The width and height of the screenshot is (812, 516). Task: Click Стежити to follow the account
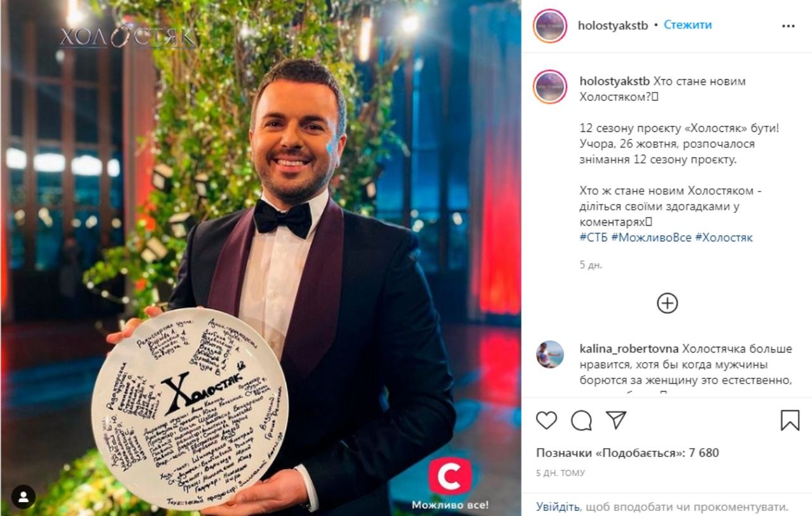pos(688,25)
